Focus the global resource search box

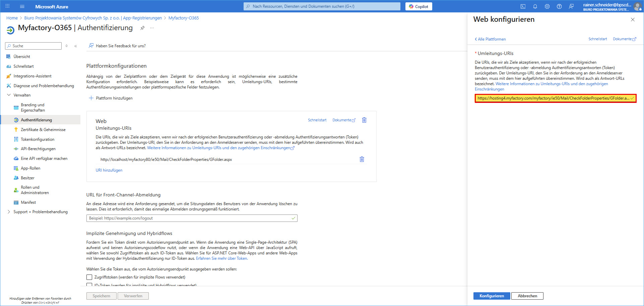click(x=322, y=6)
